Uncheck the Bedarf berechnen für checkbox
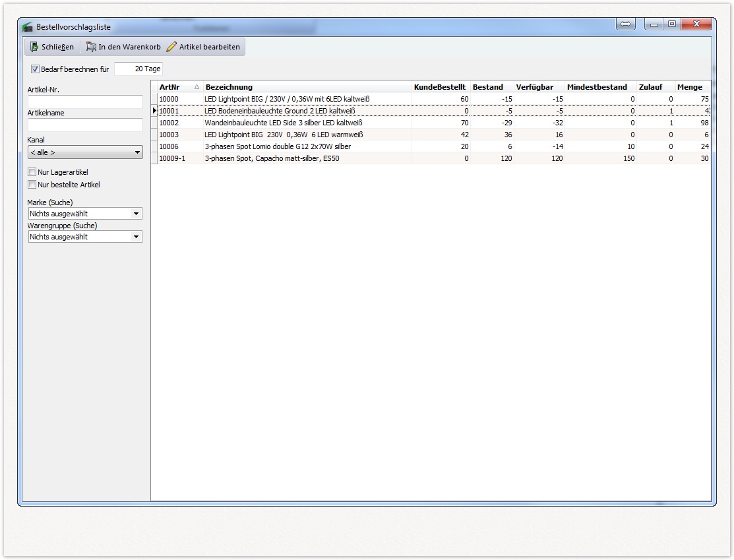Image resolution: width=734 pixels, height=560 pixels. pyautogui.click(x=36, y=69)
